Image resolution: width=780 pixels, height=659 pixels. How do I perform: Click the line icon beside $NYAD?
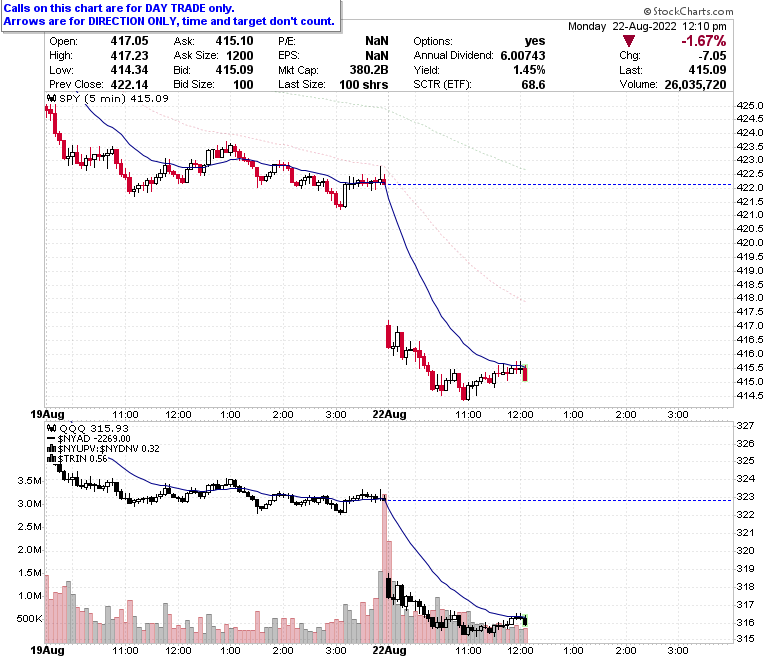click(x=51, y=439)
